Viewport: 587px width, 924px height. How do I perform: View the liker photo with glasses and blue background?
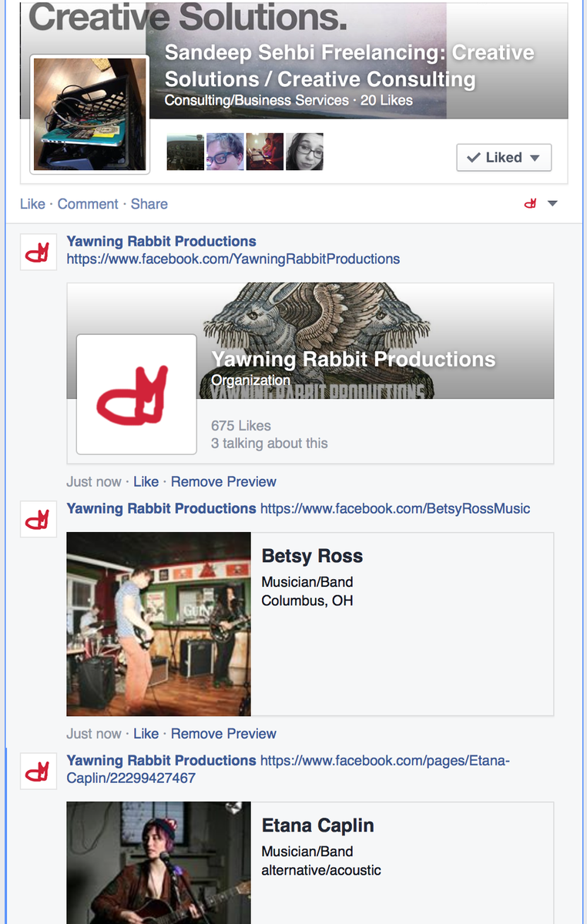(x=226, y=152)
